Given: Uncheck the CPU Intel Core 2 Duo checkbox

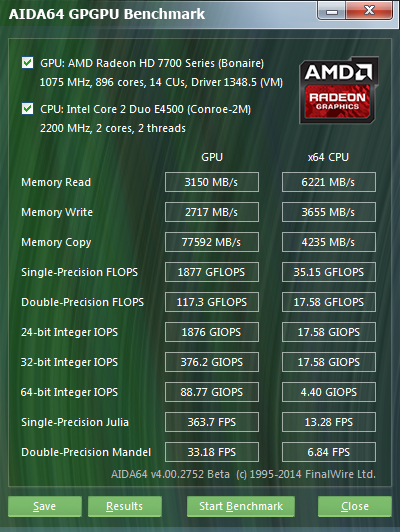Looking at the screenshot, I should click(x=27, y=109).
